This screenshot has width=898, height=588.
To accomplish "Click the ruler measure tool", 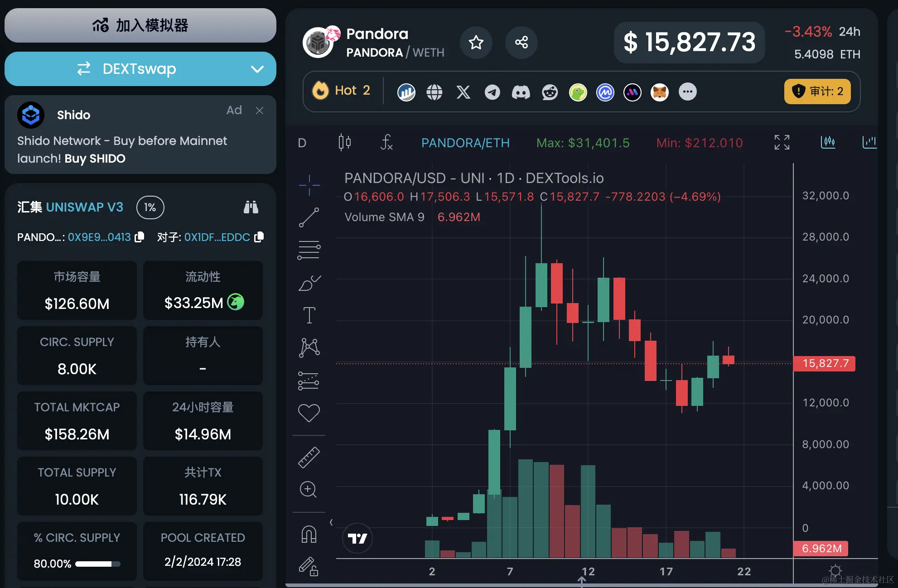I will pyautogui.click(x=309, y=457).
